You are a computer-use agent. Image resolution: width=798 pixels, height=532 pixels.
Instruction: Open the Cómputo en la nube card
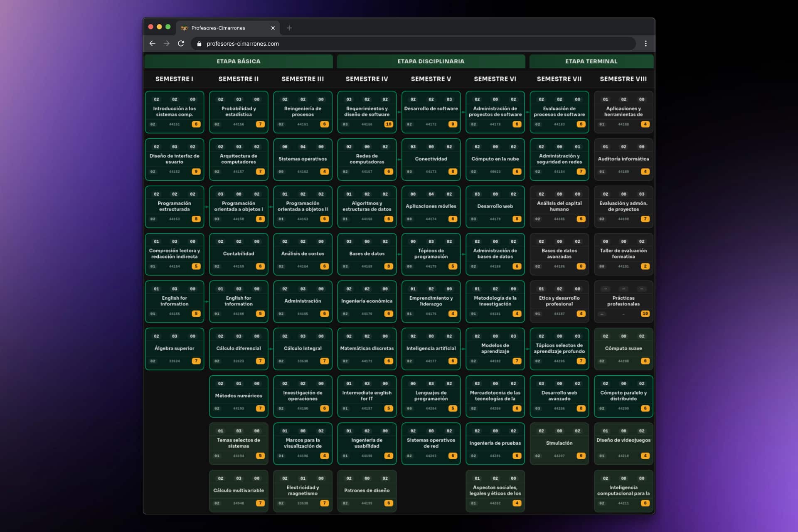pyautogui.click(x=495, y=159)
